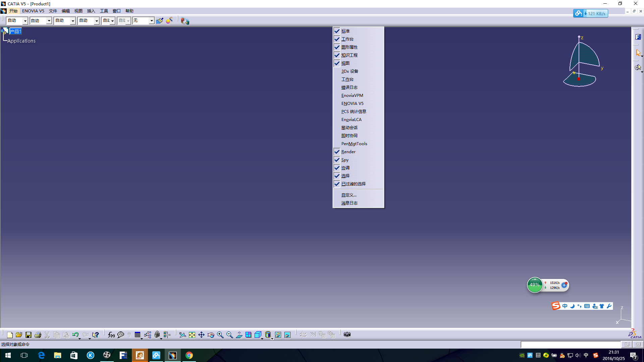Click the Painter brush icon in top toolbar
644x362 pixels.
(x=159, y=21)
